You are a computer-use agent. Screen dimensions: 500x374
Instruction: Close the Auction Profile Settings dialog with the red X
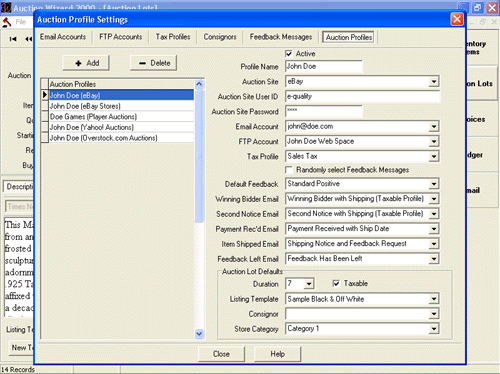[x=457, y=19]
